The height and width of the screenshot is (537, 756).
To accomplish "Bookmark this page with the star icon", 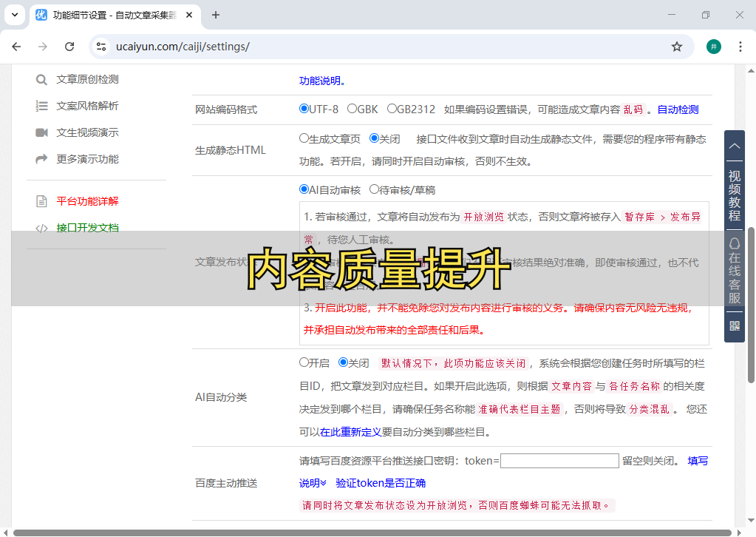I will (677, 47).
